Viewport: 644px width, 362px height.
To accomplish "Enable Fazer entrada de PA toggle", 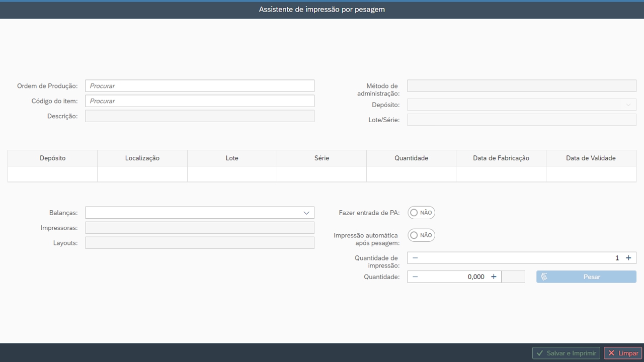I will click(x=421, y=213).
